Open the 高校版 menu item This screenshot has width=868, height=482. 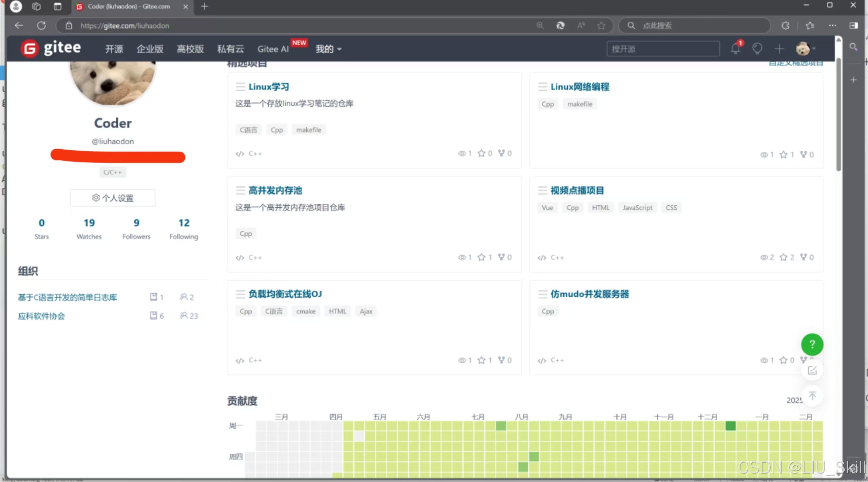(190, 49)
